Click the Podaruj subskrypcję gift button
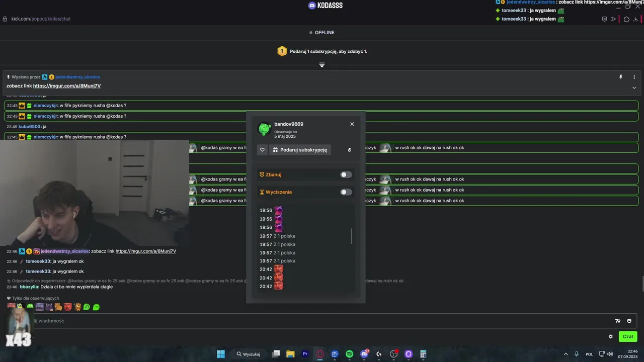The image size is (644, 362). tap(300, 150)
